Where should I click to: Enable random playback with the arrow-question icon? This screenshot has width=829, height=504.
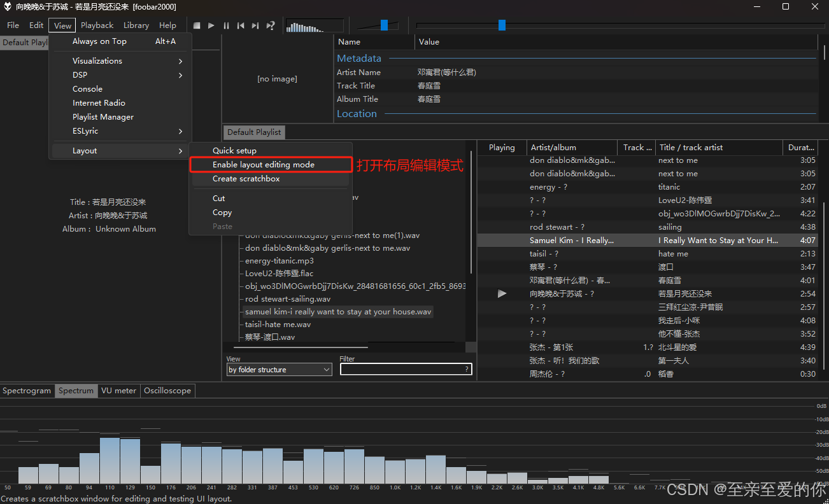point(270,25)
